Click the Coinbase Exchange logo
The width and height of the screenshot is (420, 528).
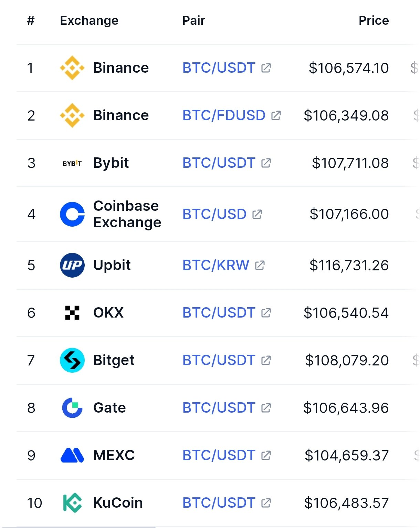click(x=72, y=214)
